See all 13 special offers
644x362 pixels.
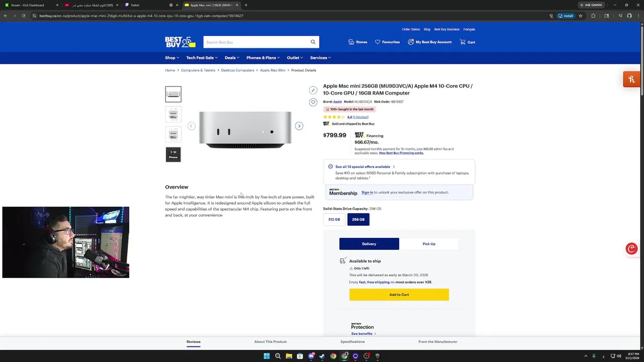pyautogui.click(x=365, y=166)
